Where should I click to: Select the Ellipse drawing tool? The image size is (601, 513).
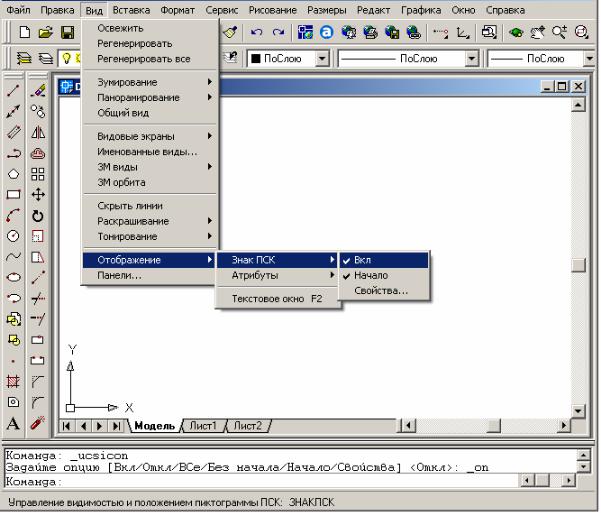(x=13, y=277)
